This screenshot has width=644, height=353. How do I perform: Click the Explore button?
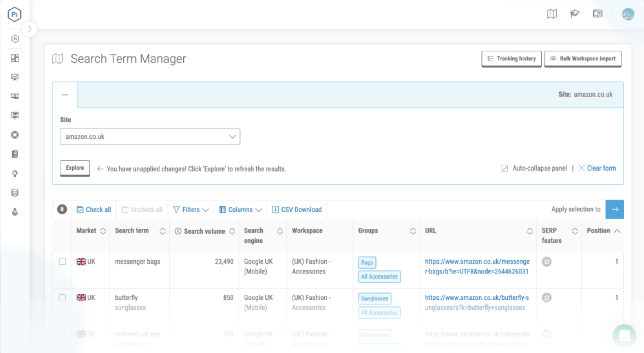click(x=75, y=168)
